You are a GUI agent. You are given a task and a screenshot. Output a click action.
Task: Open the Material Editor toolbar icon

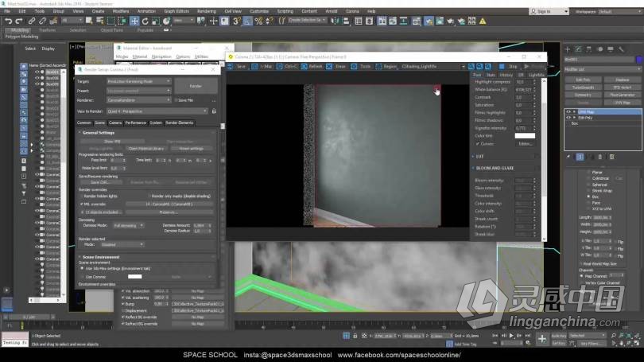click(416, 21)
